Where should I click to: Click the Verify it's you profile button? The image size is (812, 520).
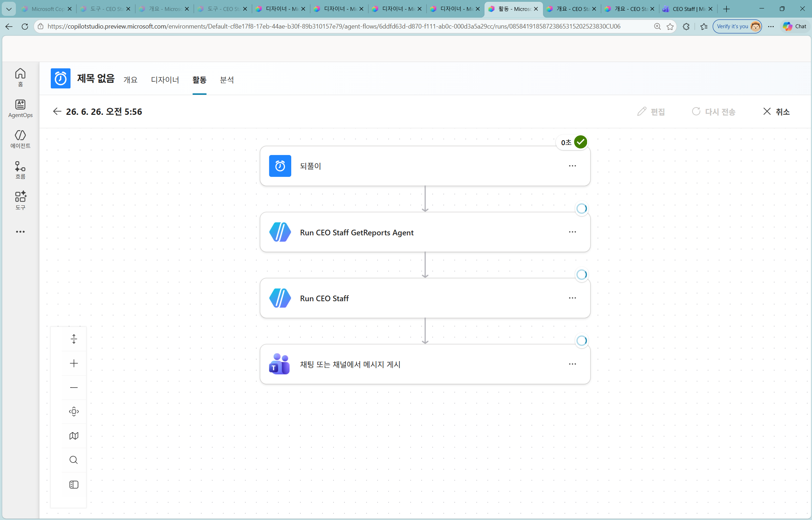coord(737,26)
